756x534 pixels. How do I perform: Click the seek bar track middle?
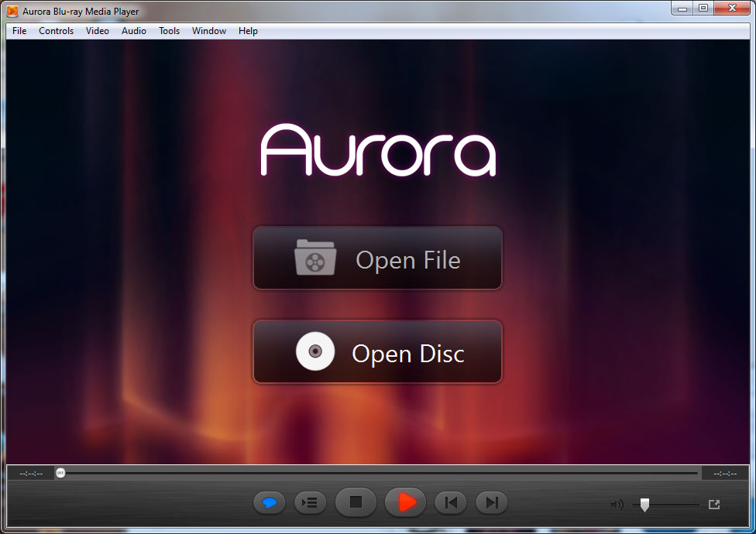pyautogui.click(x=379, y=474)
